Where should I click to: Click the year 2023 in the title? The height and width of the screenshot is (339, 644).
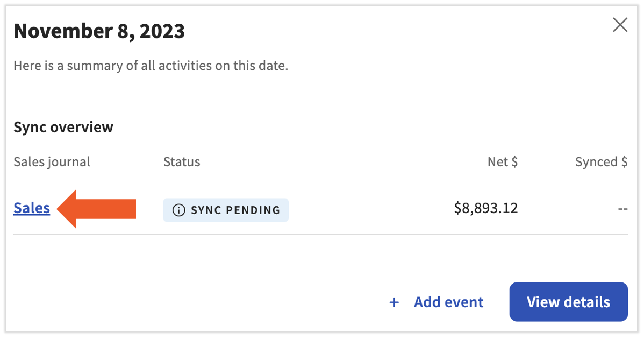tap(162, 31)
